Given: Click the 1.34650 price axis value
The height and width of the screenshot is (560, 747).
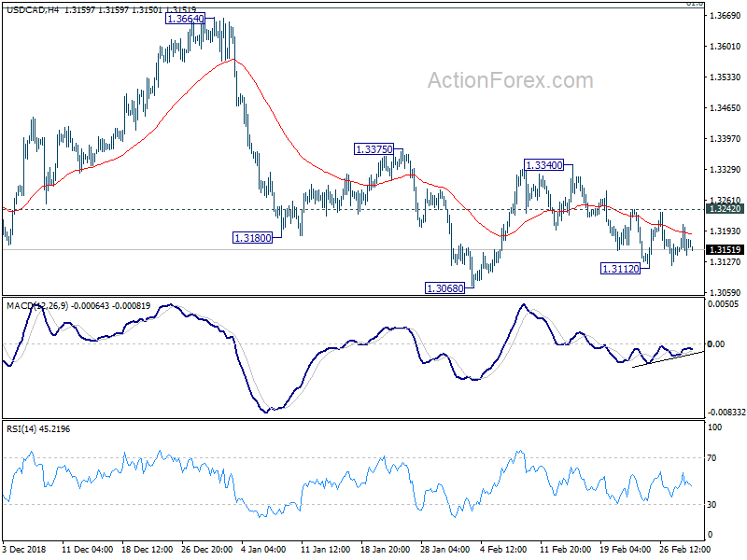Looking at the screenshot, I should pos(726,108).
